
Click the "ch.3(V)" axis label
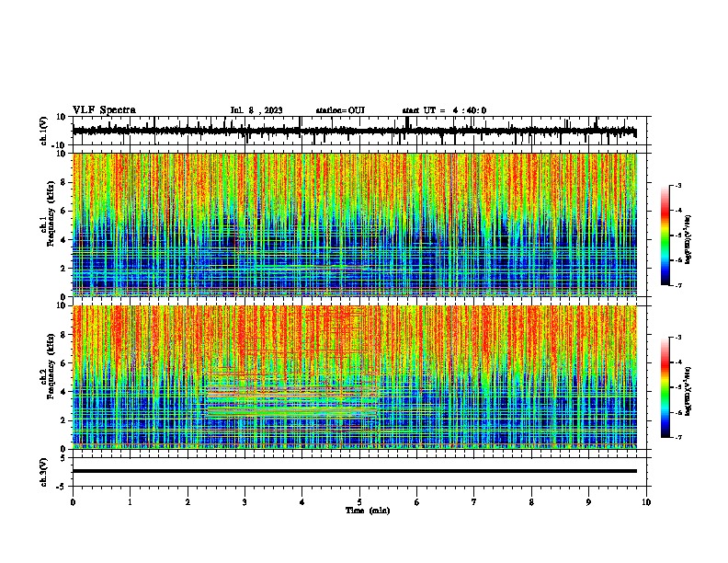44,473
